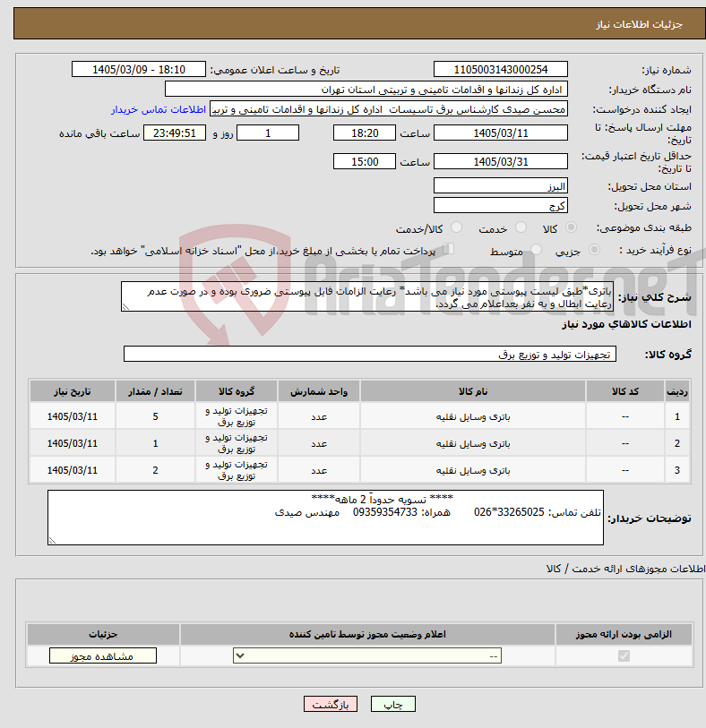Open the اطلاعات تماس خریدار link
The height and width of the screenshot is (728, 706).
158,109
